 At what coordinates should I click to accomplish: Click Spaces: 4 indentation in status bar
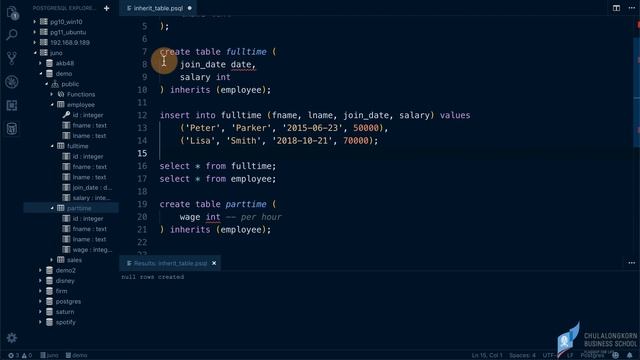522,355
